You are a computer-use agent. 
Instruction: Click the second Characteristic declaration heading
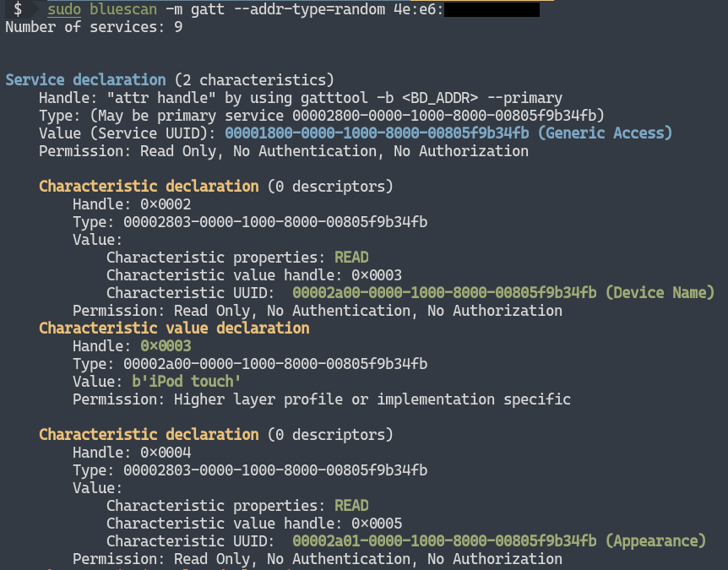(149, 434)
